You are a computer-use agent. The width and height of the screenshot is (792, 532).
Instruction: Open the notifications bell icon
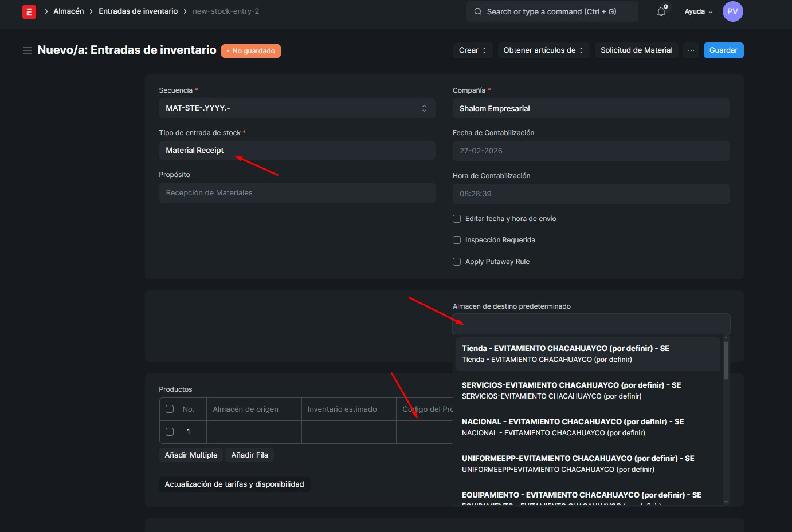click(661, 11)
